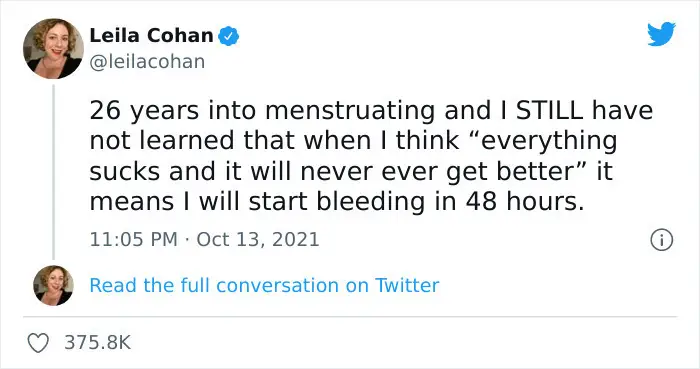Click the word 'Twitter' in the conversation link
The height and width of the screenshot is (369, 700).
pos(407,286)
